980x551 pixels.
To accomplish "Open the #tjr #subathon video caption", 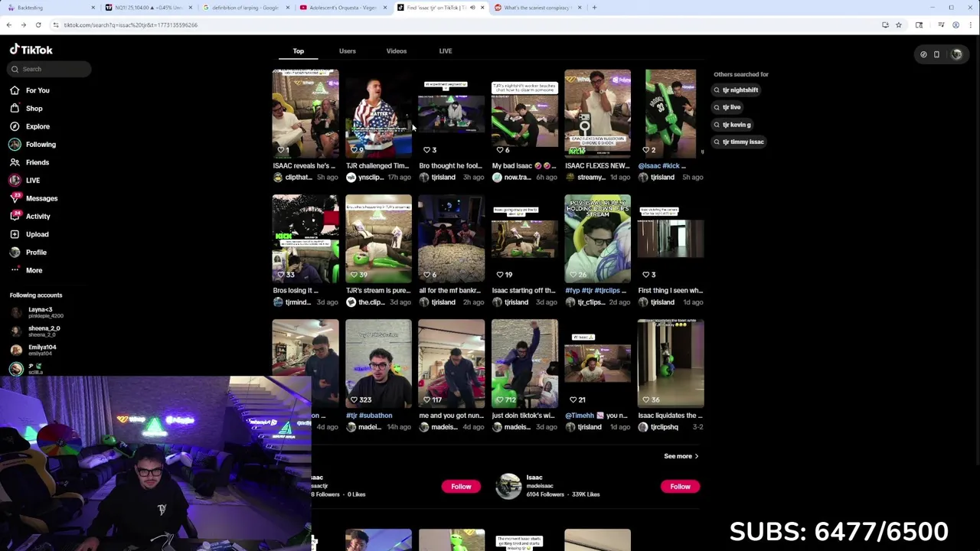I will tap(369, 416).
